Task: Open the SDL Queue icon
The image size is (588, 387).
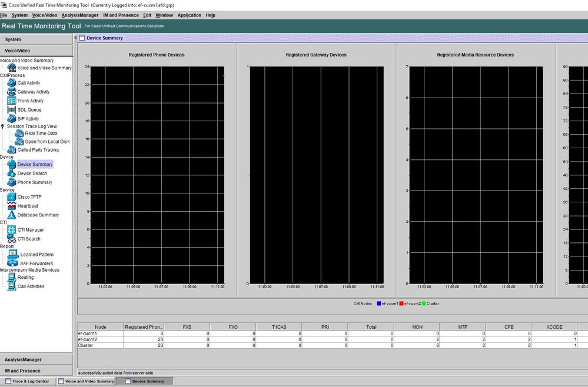Action: 12,110
